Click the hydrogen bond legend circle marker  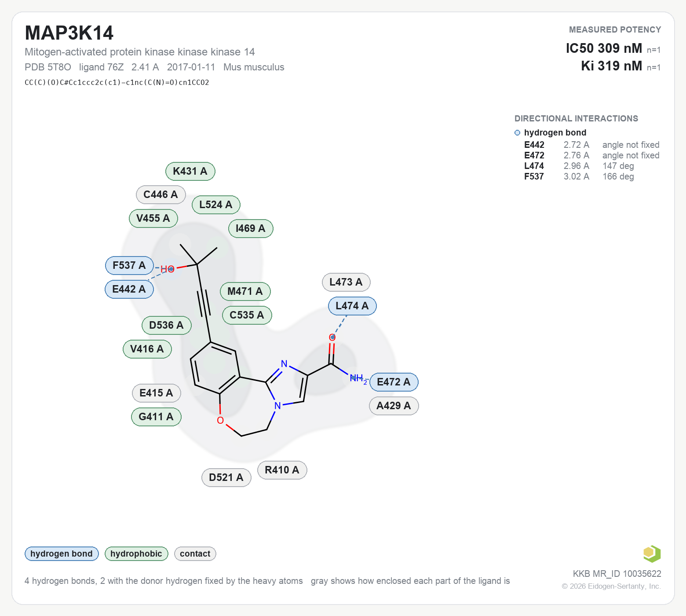pyautogui.click(x=517, y=133)
